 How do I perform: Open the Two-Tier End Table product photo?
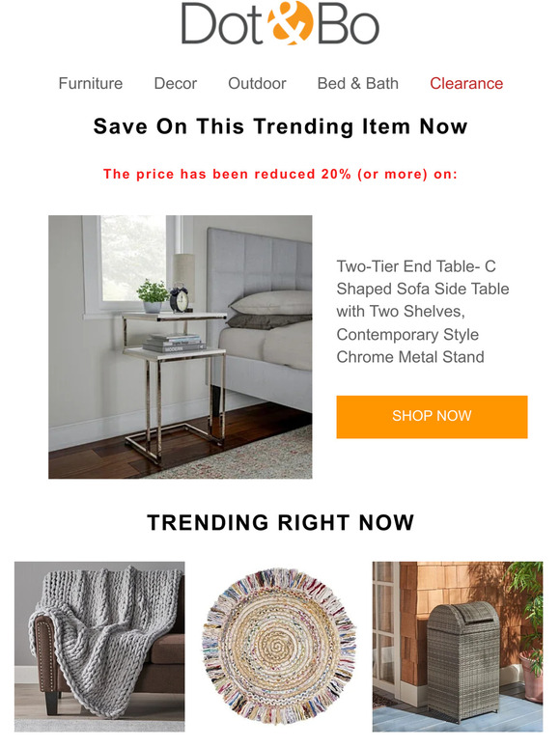(x=181, y=346)
